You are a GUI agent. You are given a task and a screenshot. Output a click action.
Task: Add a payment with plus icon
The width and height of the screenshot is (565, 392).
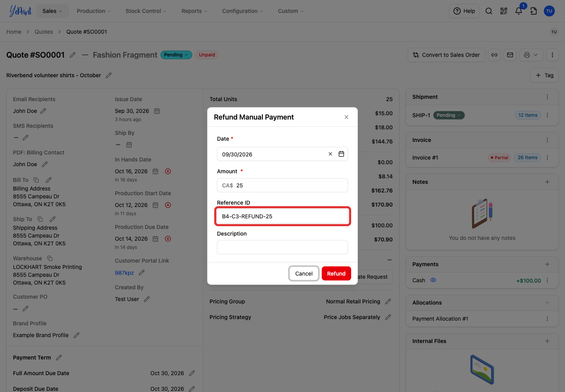tap(547, 264)
